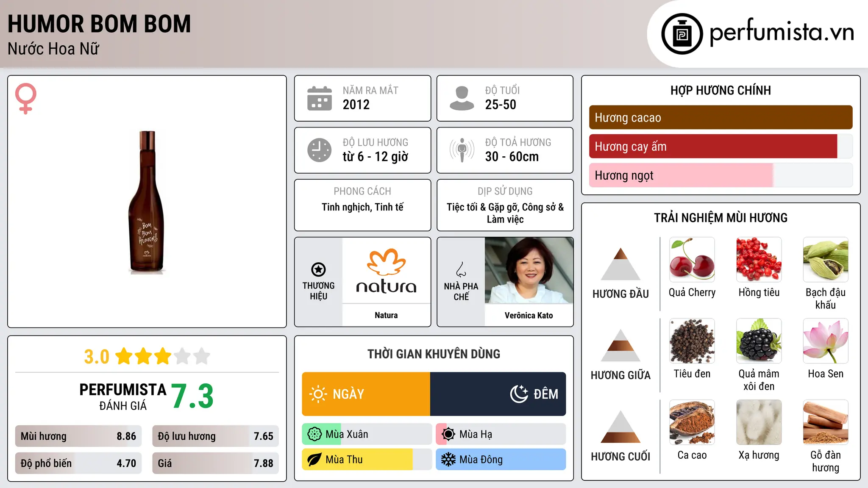Image resolution: width=868 pixels, height=488 pixels.
Task: Click the nose icon above Nhà pha chế
Action: click(461, 269)
